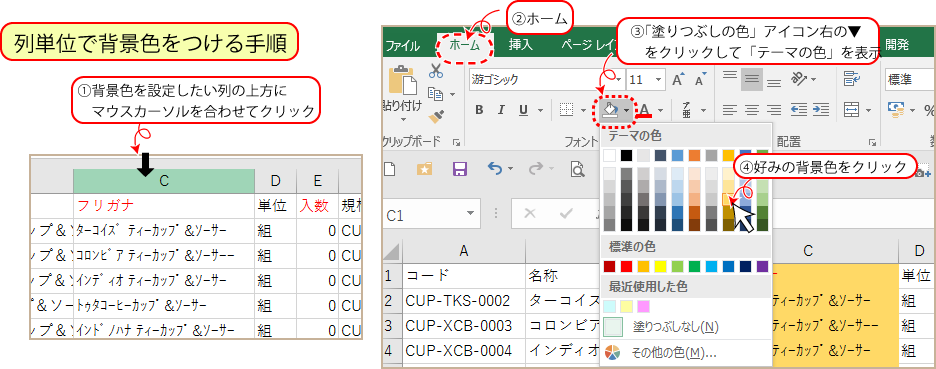Viewport: 936px width, 369px height.
Task: Toggle Underline formatting button
Action: (x=524, y=110)
